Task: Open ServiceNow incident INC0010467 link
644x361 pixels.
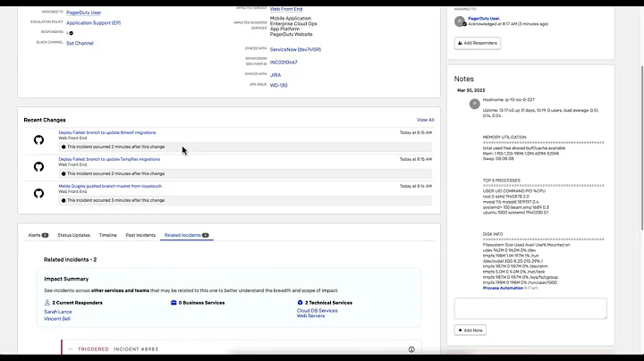Action: [x=284, y=63]
